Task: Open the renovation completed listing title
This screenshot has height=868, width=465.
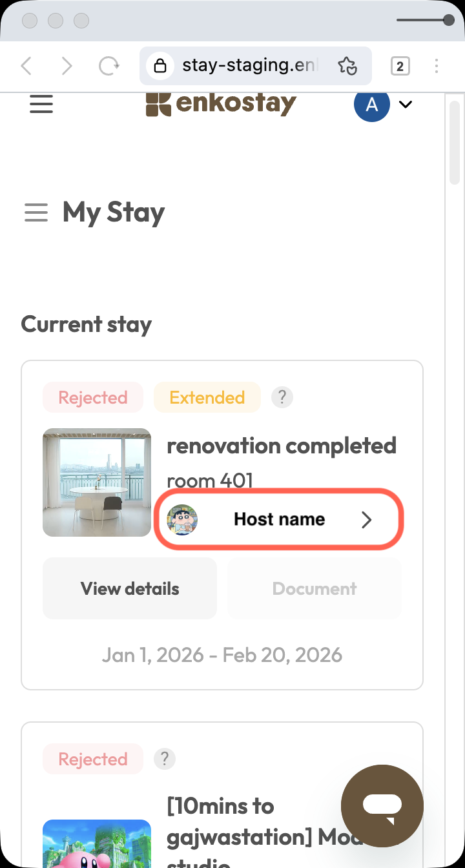Action: click(282, 446)
